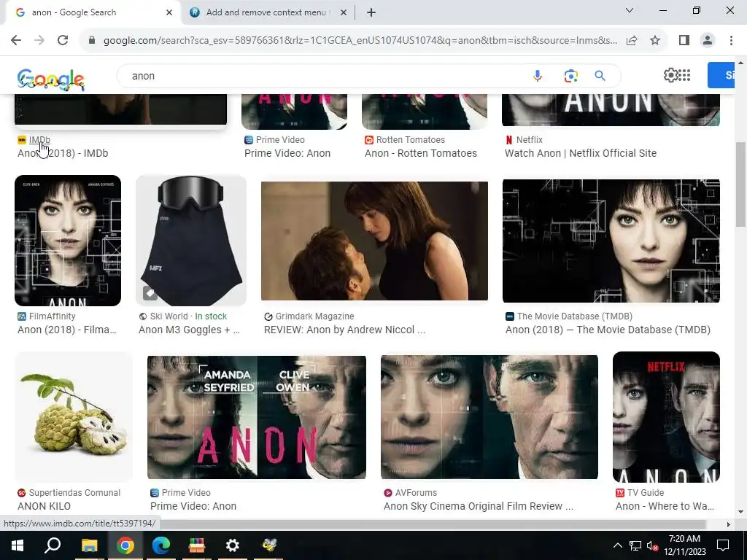Open 'Anon Sky Cinema Original Film Review' link
Viewport: 747px width, 560px height.
pos(479,506)
